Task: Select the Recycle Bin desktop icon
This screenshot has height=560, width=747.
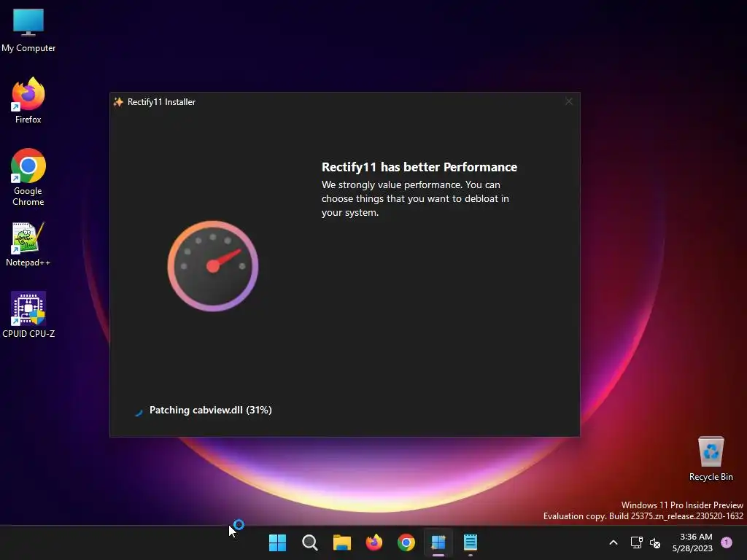Action: tap(711, 459)
